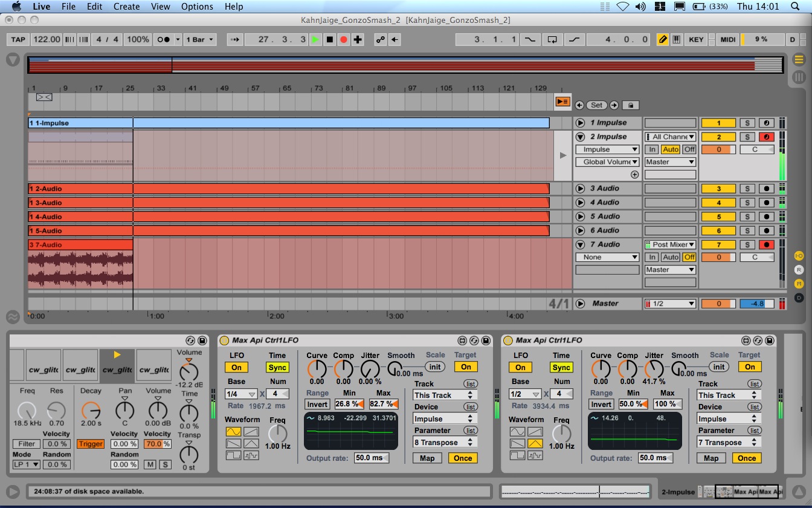Collapse the 2 Impulse track
Screen dimensions: 812x508
pyautogui.click(x=580, y=137)
